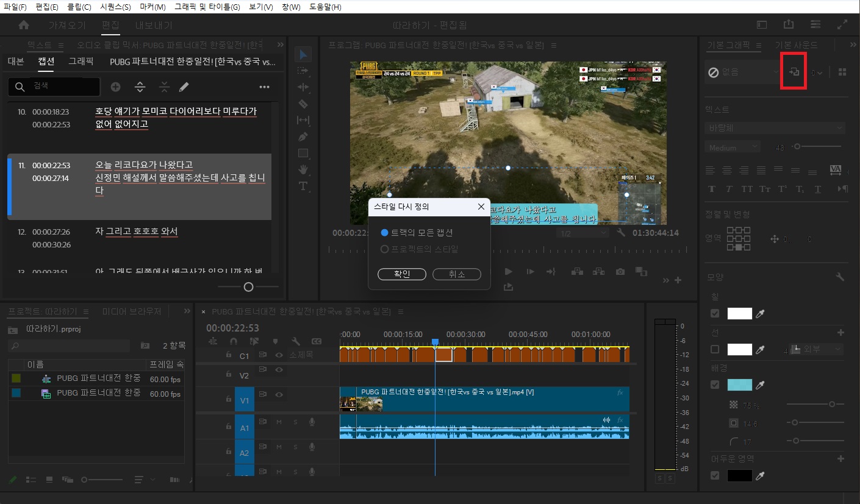The image size is (860, 504).
Task: Toggle eye visibility for V1 track
Action: point(279,395)
